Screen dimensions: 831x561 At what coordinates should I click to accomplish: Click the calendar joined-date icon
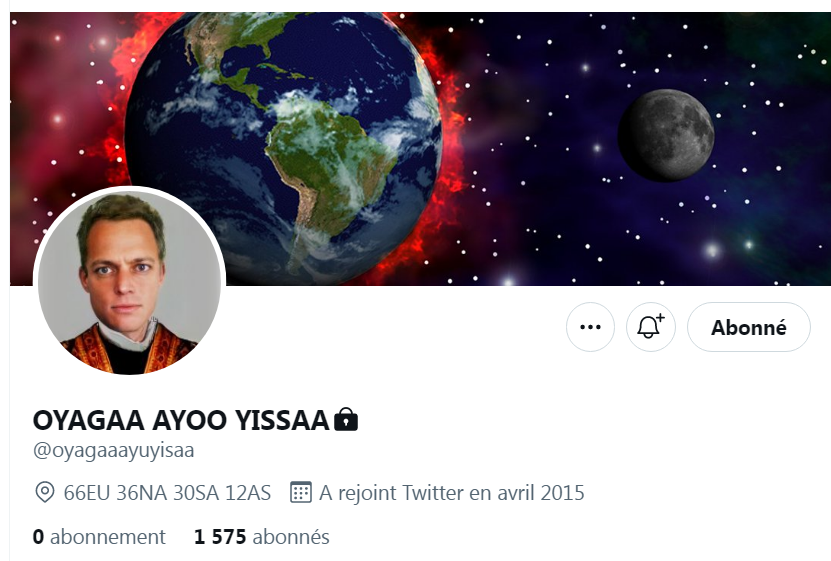point(301,492)
